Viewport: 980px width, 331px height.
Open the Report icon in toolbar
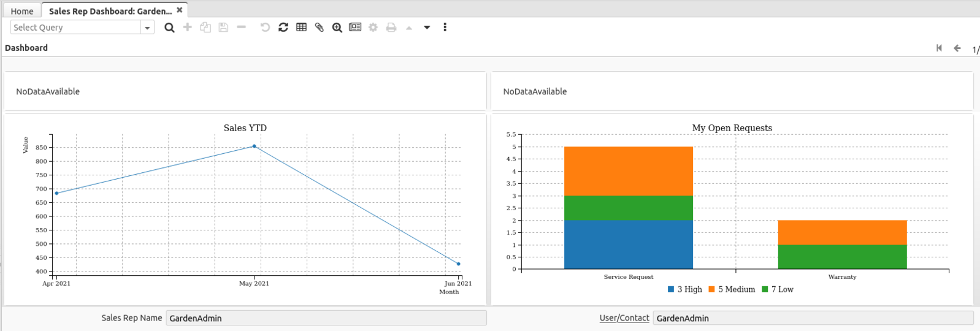point(355,28)
